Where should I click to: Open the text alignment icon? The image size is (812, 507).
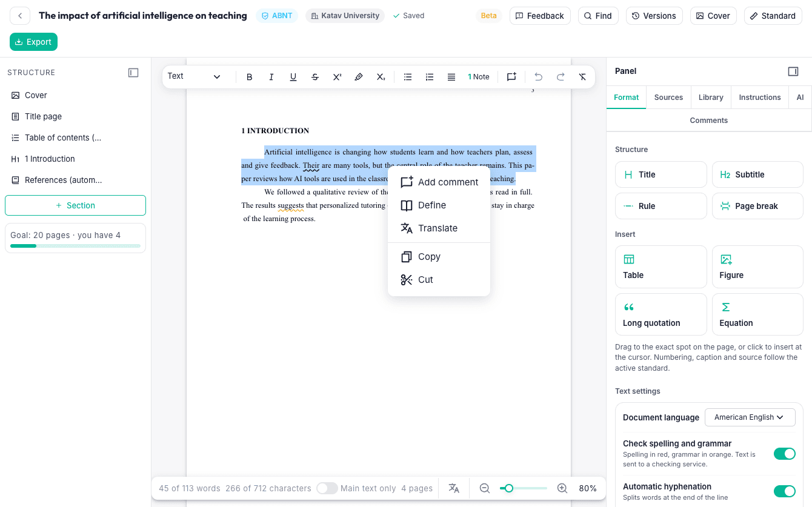[451, 77]
